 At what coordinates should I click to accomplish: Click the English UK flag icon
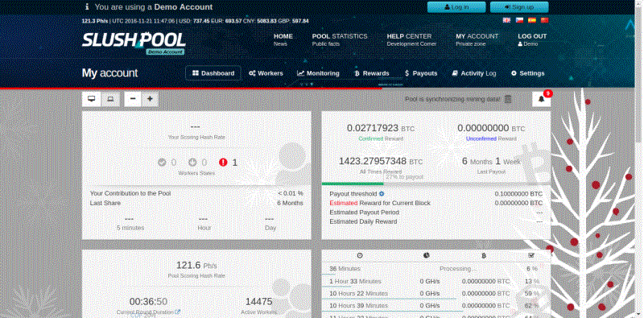point(507,20)
